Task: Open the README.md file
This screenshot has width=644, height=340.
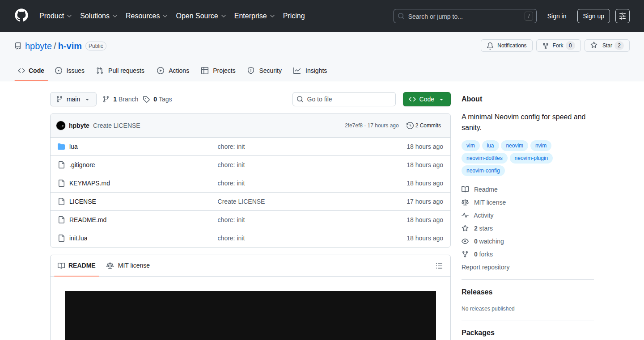Action: click(x=88, y=220)
